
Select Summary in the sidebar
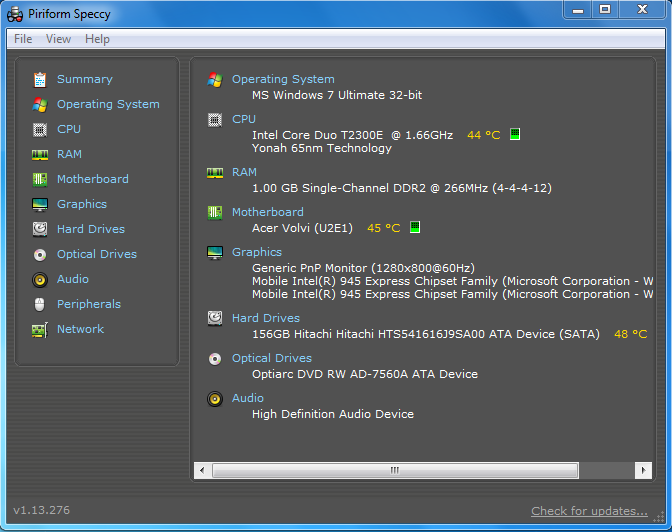(x=85, y=79)
